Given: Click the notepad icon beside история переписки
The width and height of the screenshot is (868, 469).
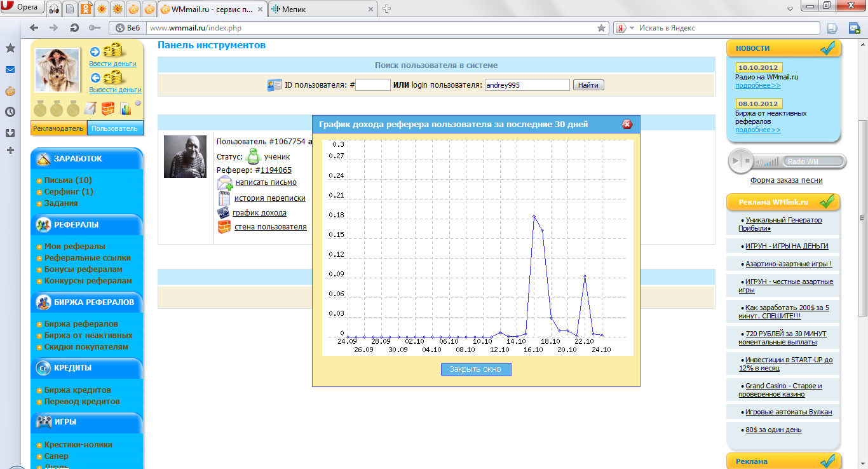Looking at the screenshot, I should tap(224, 198).
